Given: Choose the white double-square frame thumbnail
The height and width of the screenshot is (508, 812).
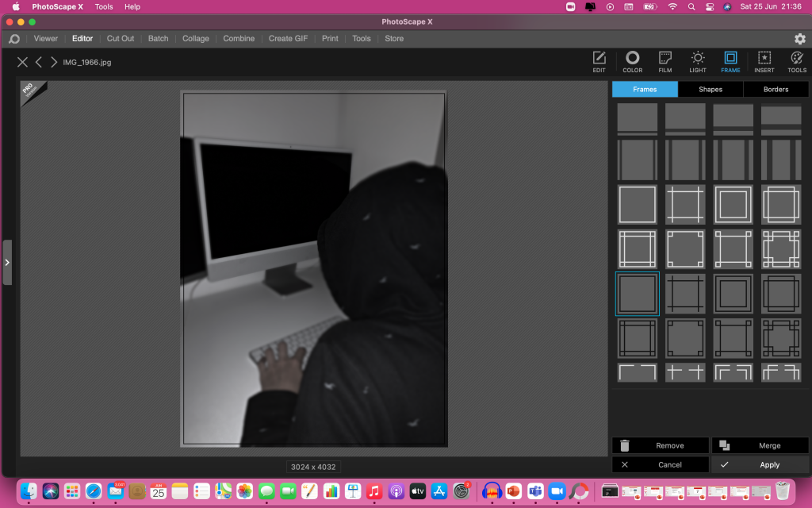Looking at the screenshot, I should click(733, 204).
